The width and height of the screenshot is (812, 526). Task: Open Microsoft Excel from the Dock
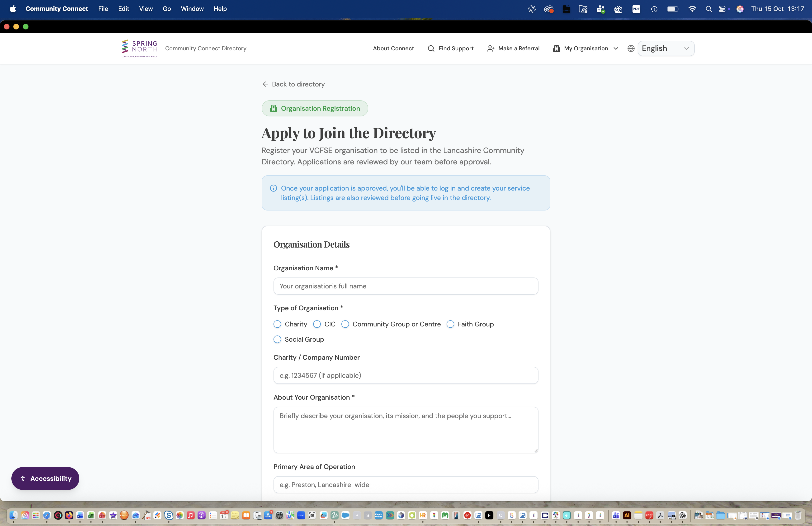91,515
